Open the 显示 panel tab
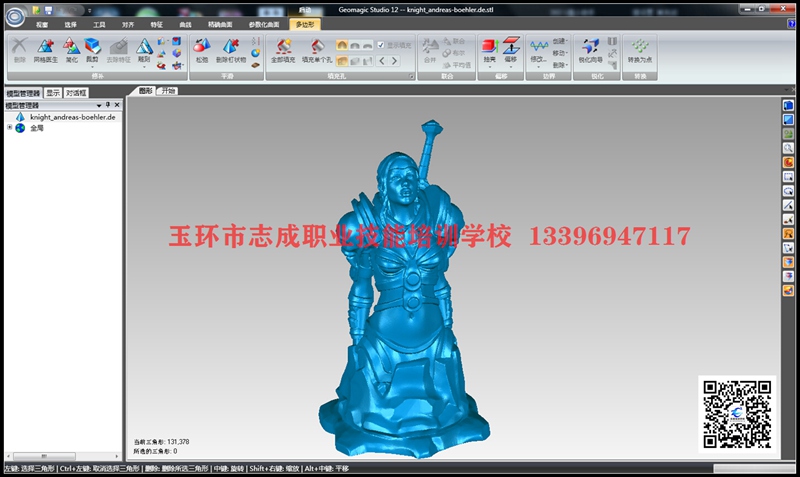The image size is (800, 477). click(x=53, y=93)
